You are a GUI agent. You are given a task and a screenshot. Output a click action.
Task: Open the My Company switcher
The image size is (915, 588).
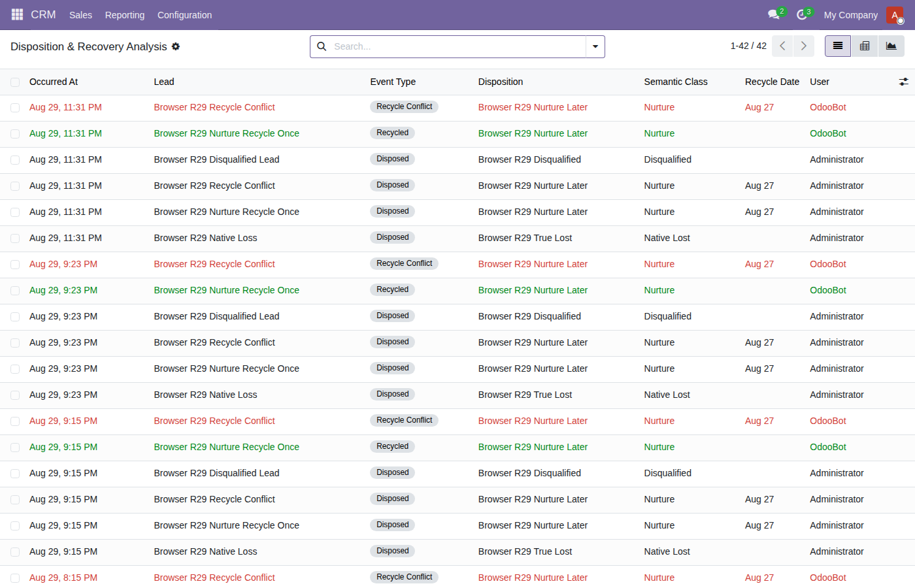click(850, 15)
